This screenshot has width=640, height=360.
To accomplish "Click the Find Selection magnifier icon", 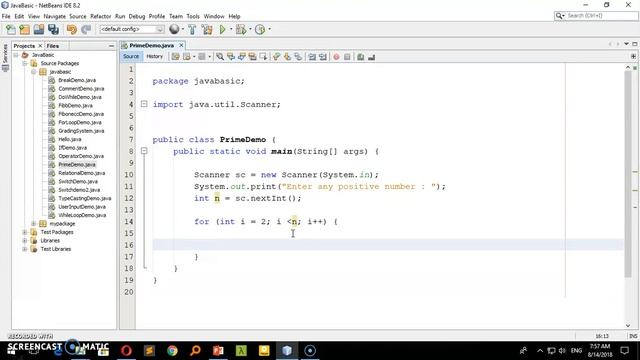I will 220,57.
